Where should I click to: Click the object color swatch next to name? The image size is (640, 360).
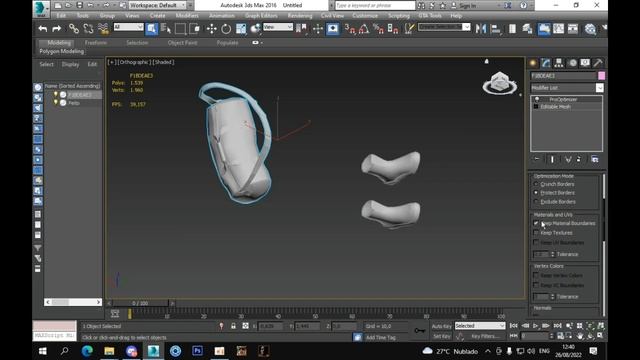601,76
